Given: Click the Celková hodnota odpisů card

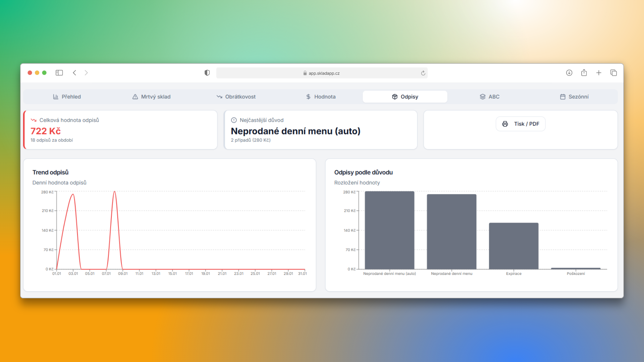Looking at the screenshot, I should click(120, 130).
